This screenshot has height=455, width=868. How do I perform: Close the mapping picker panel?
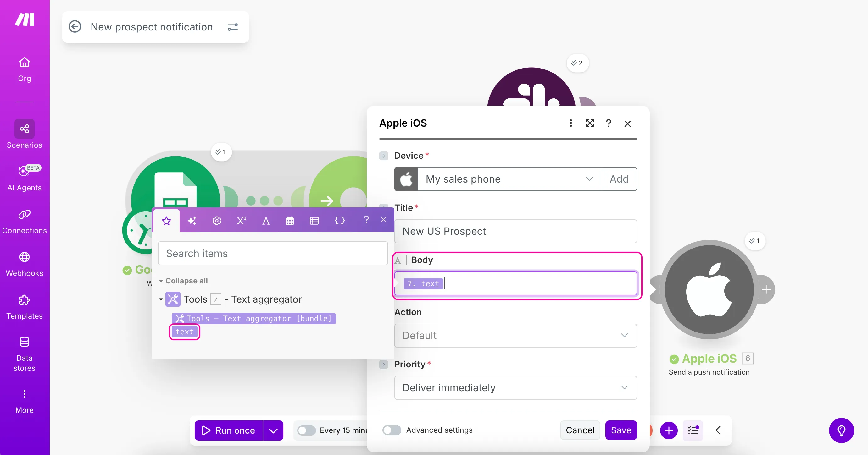point(383,220)
